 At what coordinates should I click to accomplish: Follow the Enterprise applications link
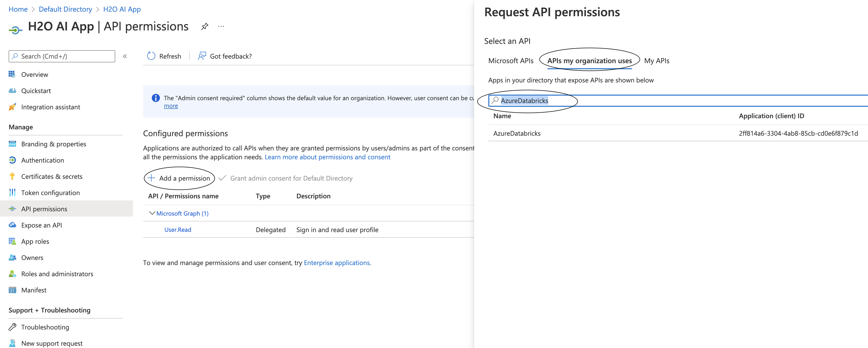[337, 263]
